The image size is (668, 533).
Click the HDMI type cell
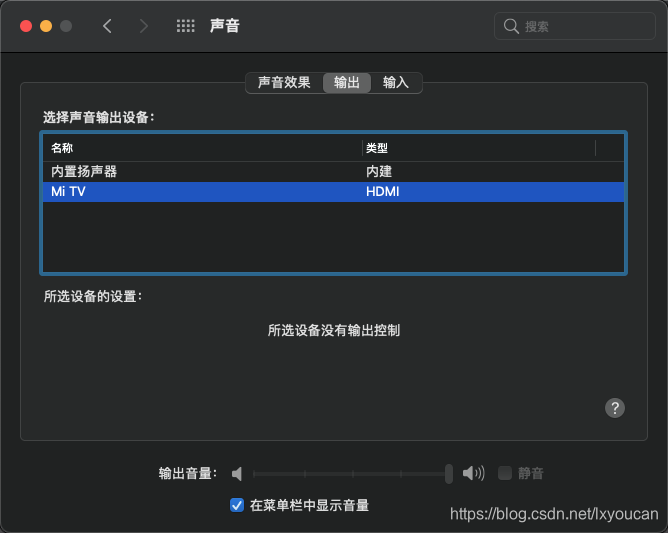(x=383, y=192)
